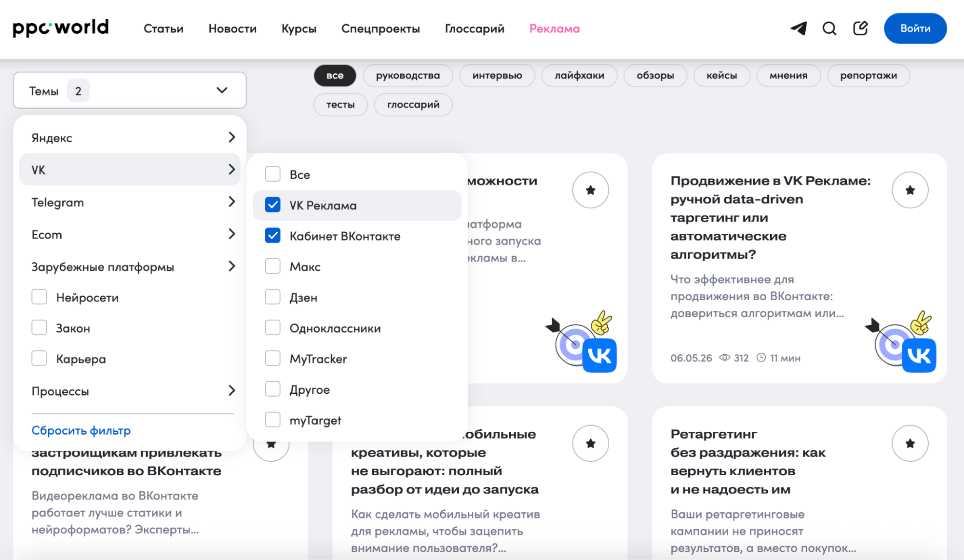Check the Все checkbox in VK submenu
Screen dimensions: 964x560
[272, 174]
